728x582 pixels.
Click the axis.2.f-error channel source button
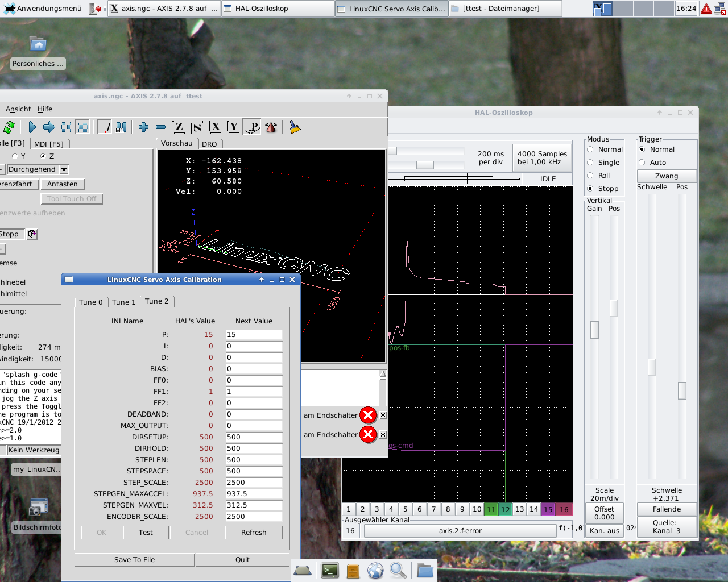click(460, 531)
